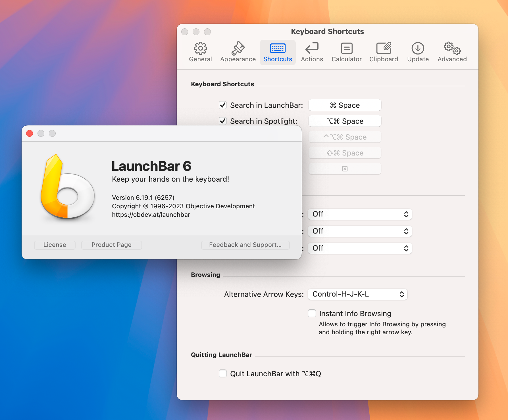
Task: Open the Advanced preferences tab
Action: click(452, 52)
